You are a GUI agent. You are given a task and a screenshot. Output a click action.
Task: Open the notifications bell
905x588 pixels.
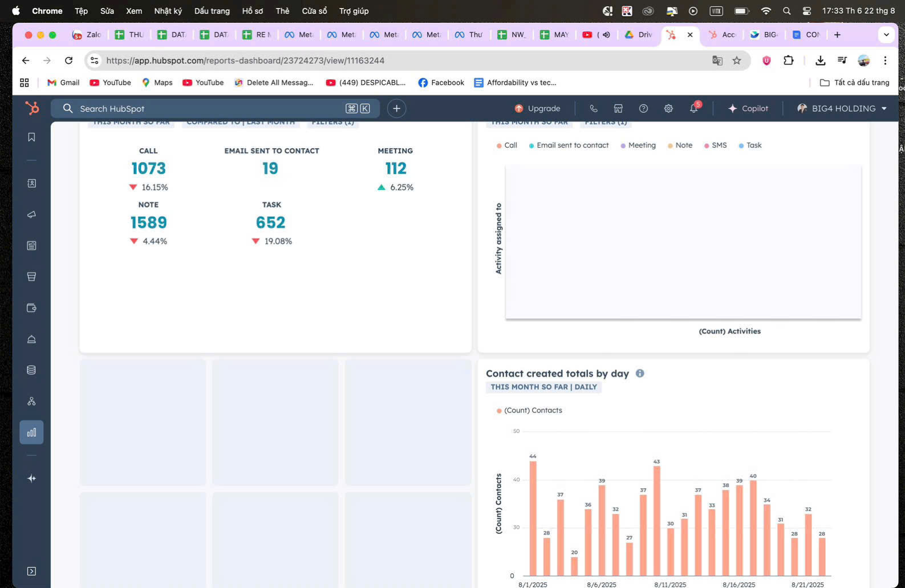(694, 108)
